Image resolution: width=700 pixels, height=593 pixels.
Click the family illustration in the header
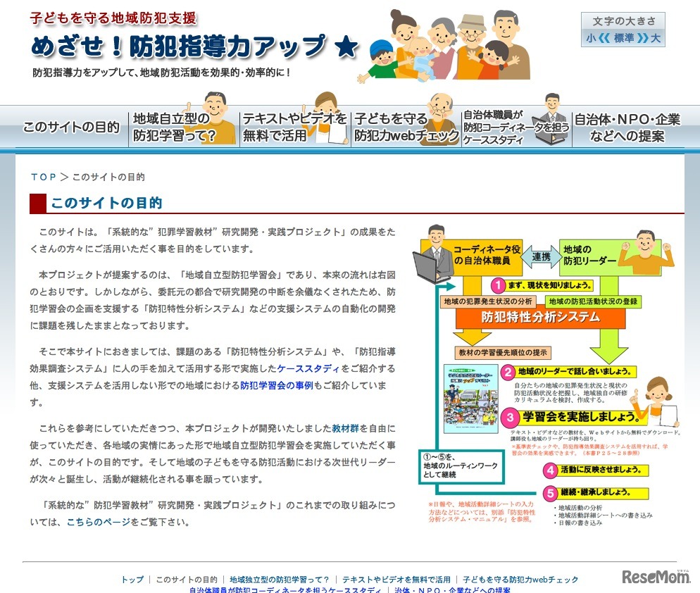[x=444, y=46]
